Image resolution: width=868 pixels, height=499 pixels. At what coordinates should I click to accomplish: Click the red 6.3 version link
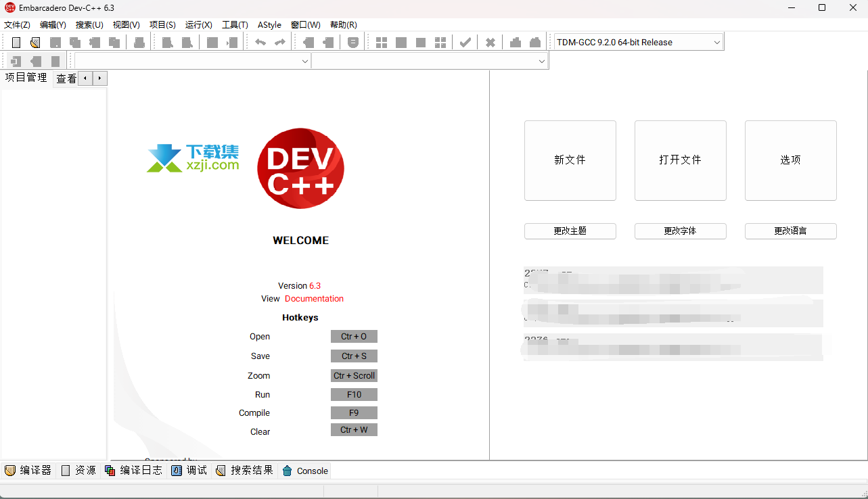pos(315,286)
